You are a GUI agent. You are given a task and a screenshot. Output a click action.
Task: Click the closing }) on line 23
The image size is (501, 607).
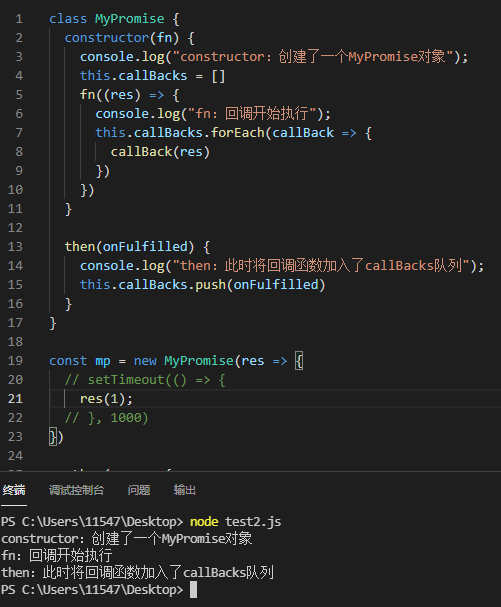56,436
